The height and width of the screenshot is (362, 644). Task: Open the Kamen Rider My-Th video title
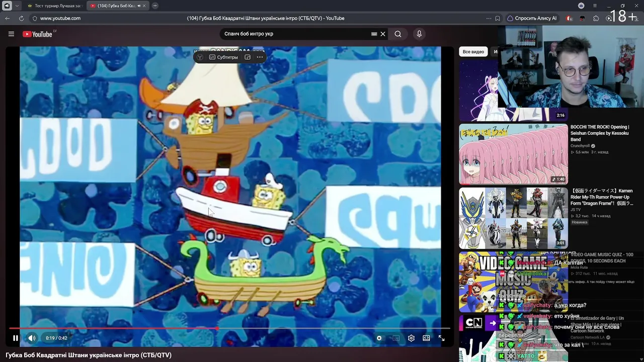pos(602,197)
